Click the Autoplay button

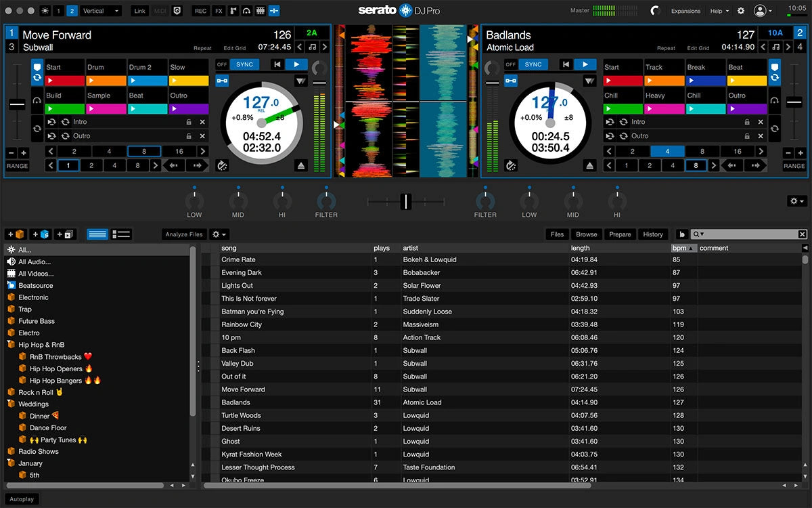pos(22,499)
